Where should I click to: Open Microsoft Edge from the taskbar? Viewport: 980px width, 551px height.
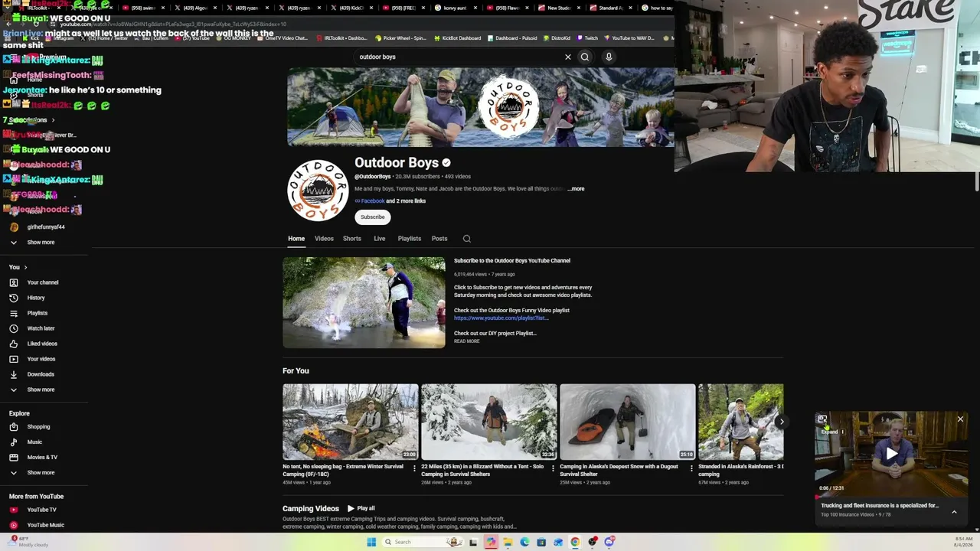[524, 542]
